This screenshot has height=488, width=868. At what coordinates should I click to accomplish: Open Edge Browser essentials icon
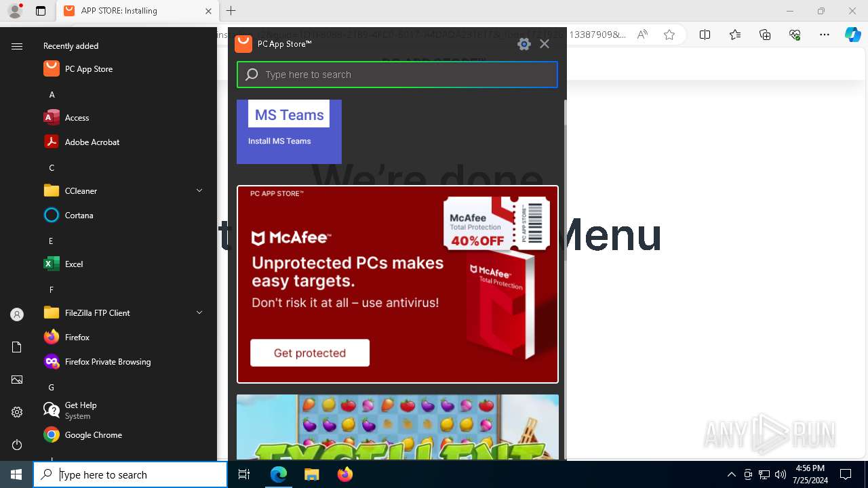(795, 35)
